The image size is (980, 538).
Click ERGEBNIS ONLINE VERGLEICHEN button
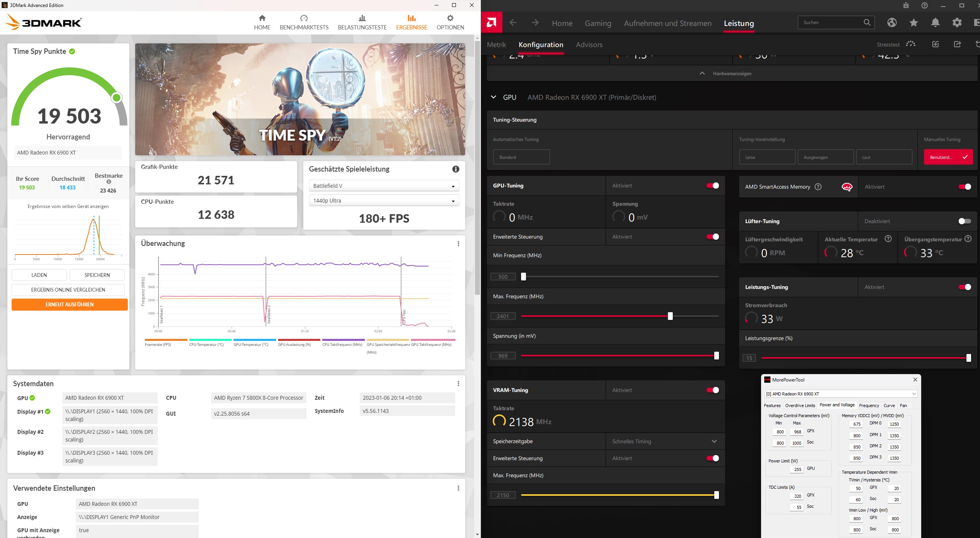click(68, 290)
